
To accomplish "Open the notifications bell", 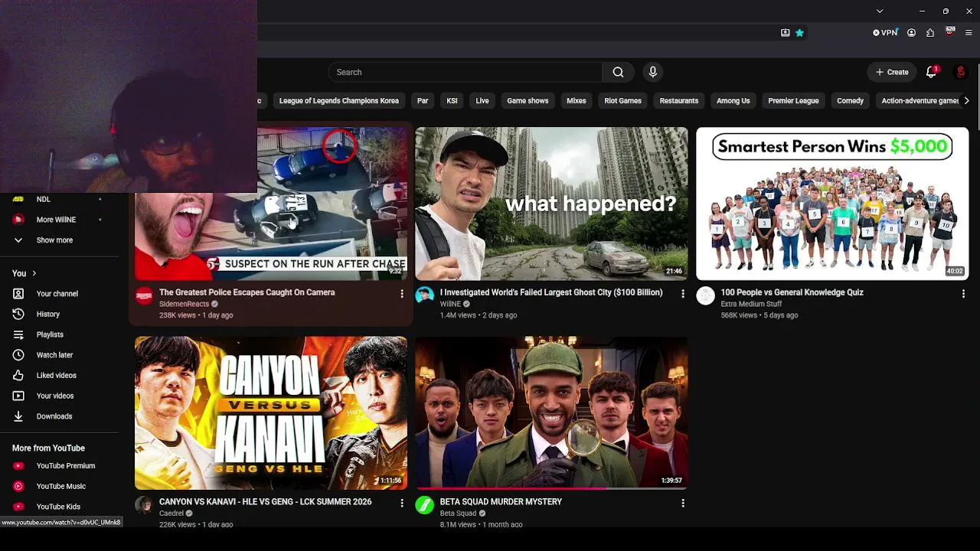I will pos(931,72).
